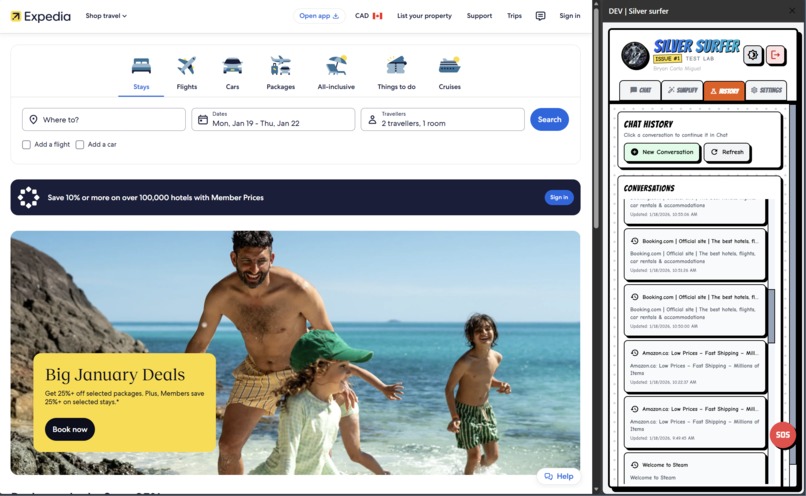The width and height of the screenshot is (806, 496).
Task: Click the blue Search button
Action: click(x=549, y=119)
